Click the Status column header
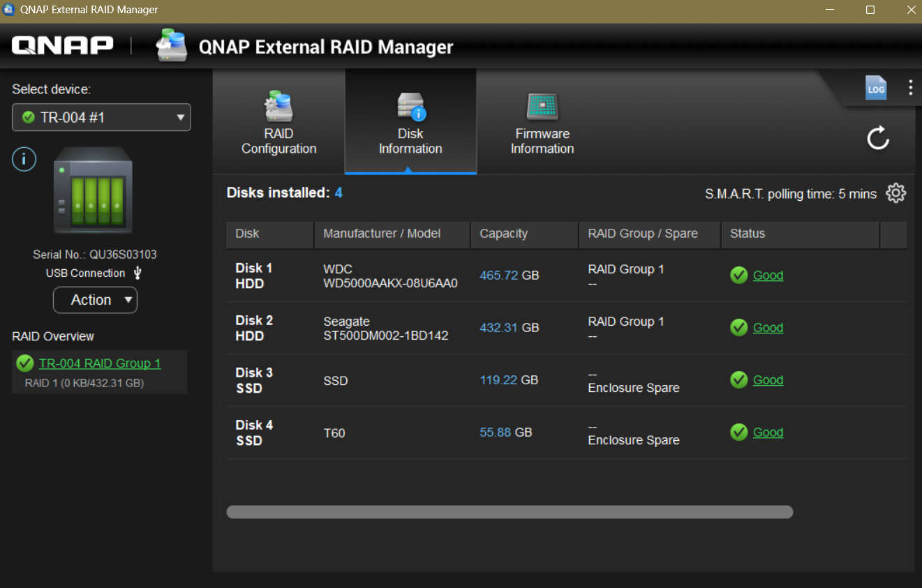The image size is (922, 588). tap(800, 234)
